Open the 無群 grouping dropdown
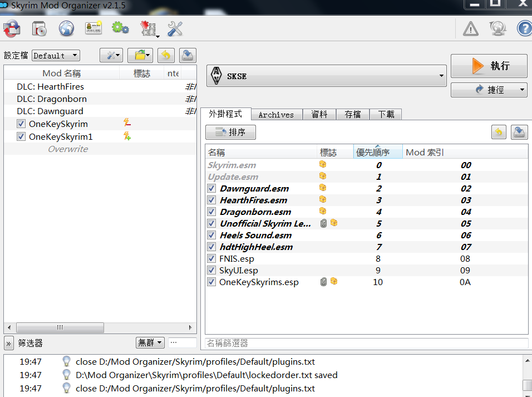532x397 pixels. (x=150, y=342)
